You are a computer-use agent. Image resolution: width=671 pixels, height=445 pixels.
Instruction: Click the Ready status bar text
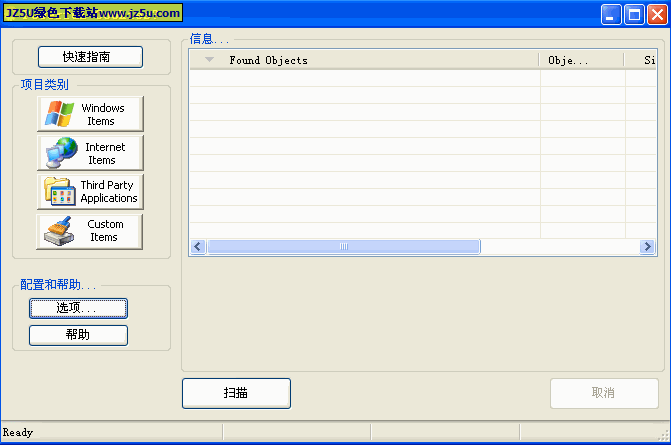[x=18, y=432]
